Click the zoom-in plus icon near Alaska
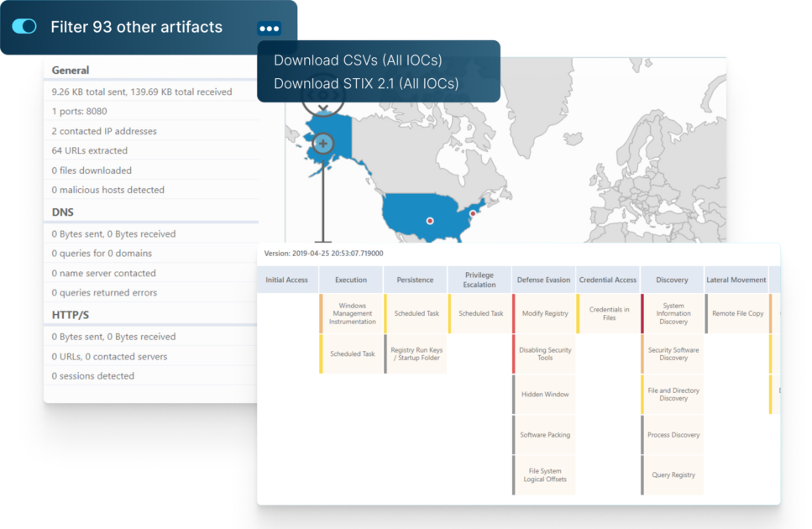This screenshot has height=529, width=812. pos(322,144)
